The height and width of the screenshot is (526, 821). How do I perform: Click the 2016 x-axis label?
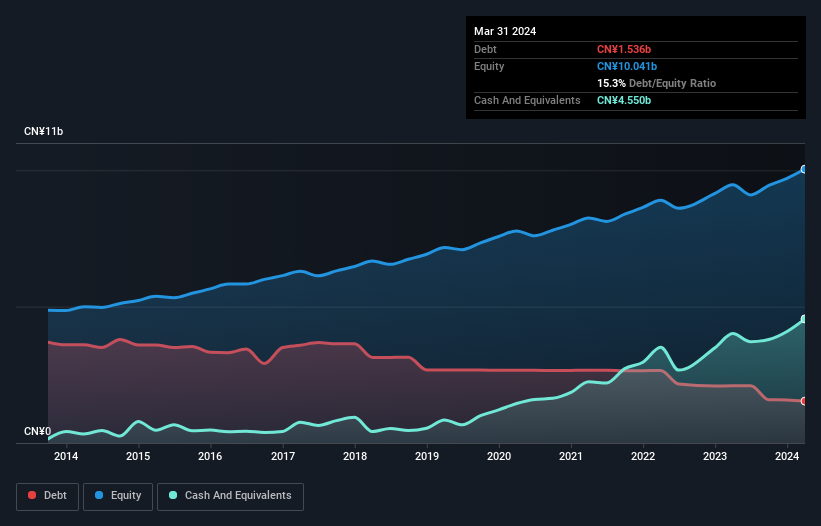tap(210, 456)
